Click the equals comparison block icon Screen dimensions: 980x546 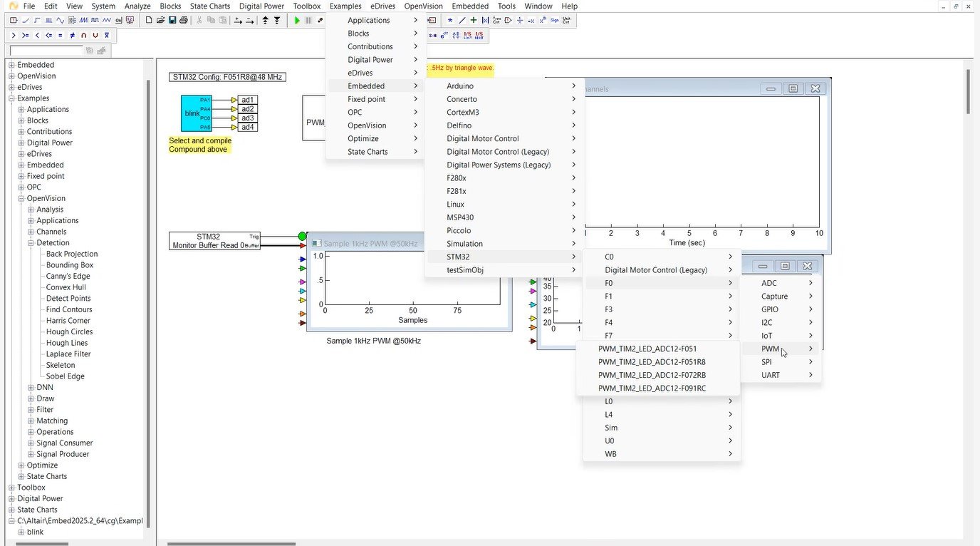[x=60, y=35]
